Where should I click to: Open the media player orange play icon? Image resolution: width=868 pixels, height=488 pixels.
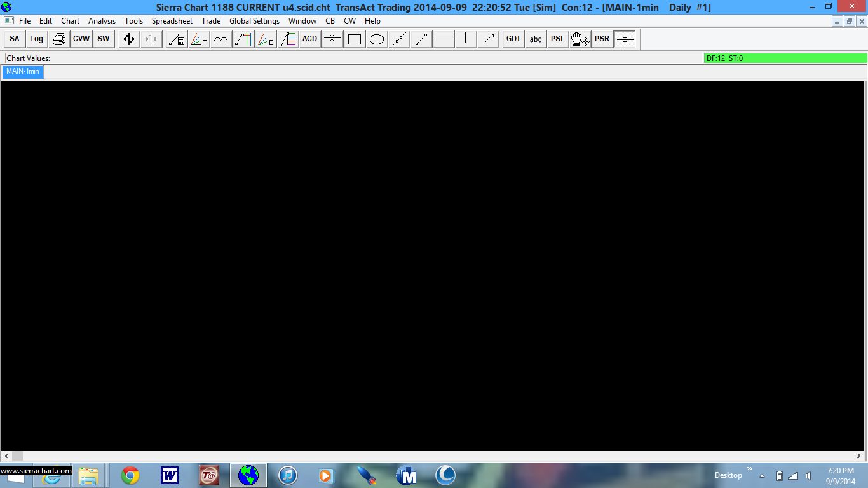pyautogui.click(x=327, y=475)
